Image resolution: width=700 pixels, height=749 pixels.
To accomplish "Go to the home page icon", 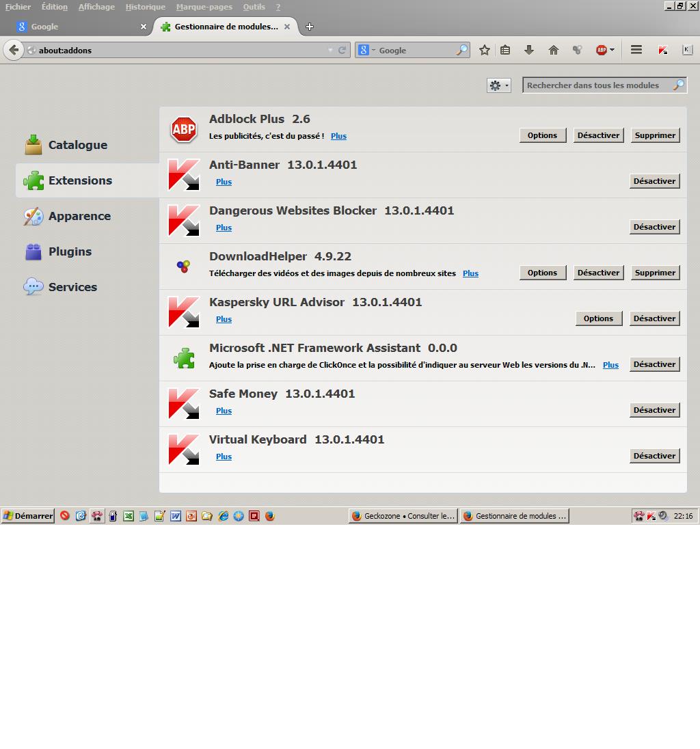I will click(x=553, y=50).
